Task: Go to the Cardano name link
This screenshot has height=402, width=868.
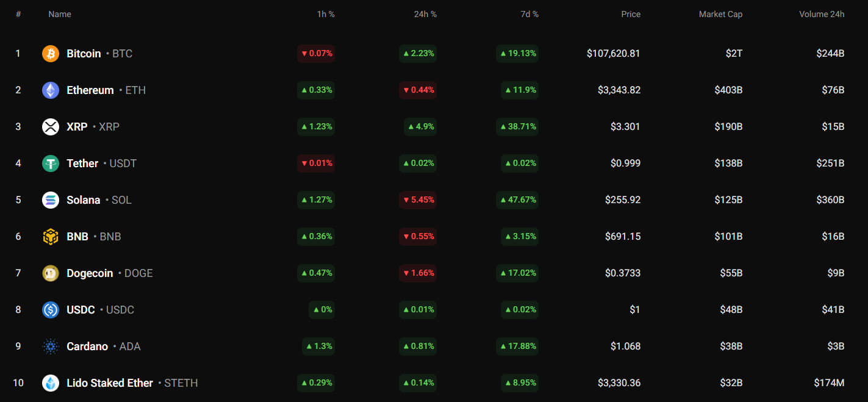Action: (87, 346)
